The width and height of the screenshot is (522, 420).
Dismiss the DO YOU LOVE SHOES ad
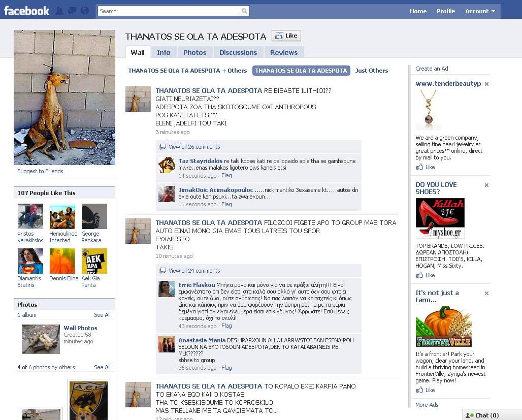point(486,185)
